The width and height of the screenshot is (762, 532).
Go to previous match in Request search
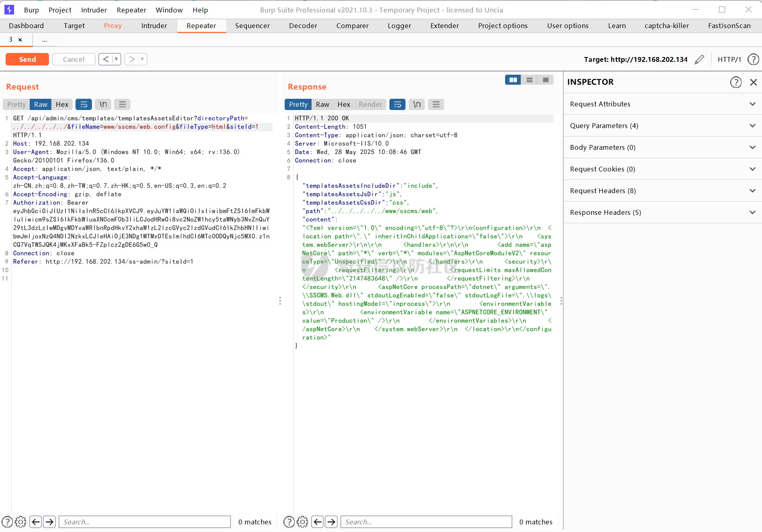pos(36,522)
